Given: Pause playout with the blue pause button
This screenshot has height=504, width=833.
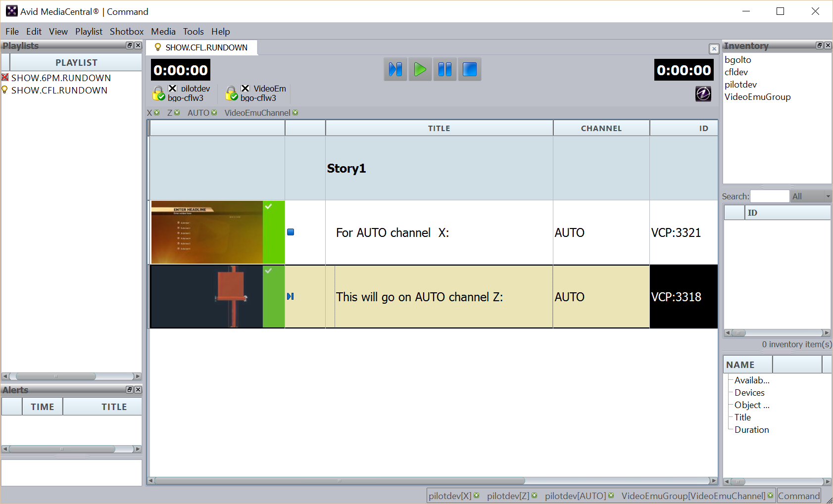Looking at the screenshot, I should (x=445, y=69).
